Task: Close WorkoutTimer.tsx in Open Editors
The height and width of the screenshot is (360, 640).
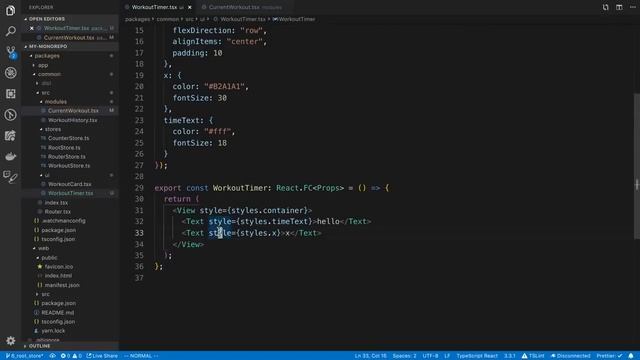Action: tap(31, 28)
